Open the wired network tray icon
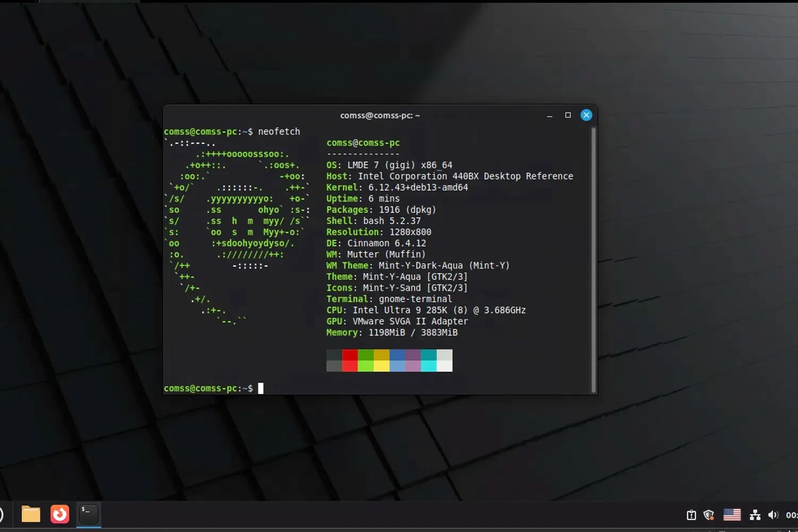 [x=755, y=515]
